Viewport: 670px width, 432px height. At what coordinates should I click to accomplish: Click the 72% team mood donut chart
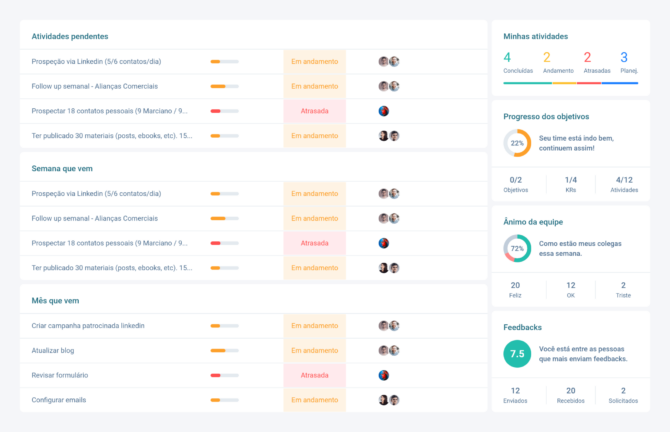click(517, 248)
